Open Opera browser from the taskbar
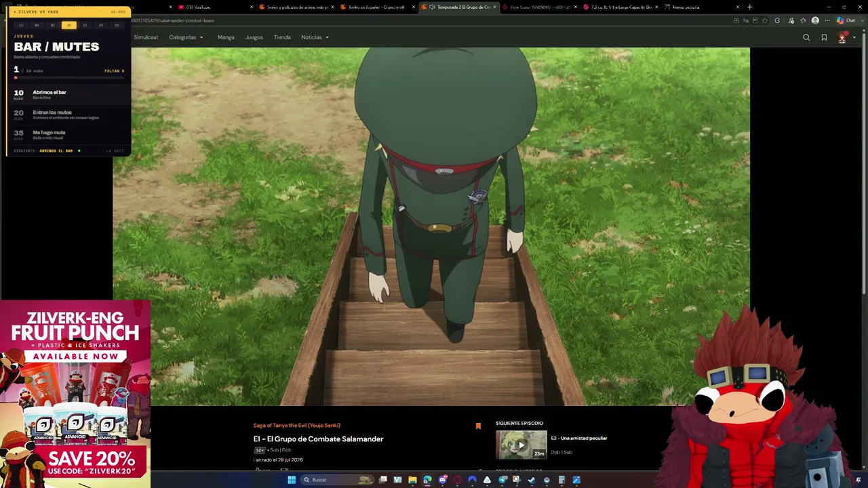Image resolution: width=868 pixels, height=488 pixels. click(457, 480)
